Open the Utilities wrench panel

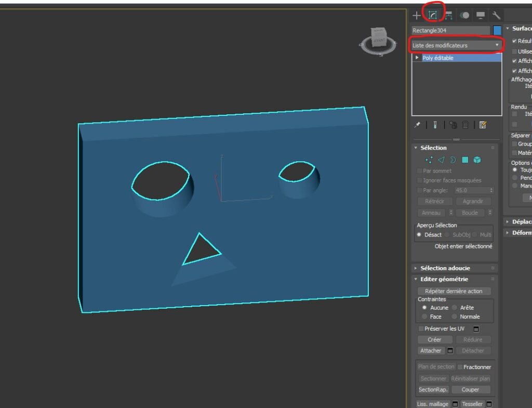(496, 15)
